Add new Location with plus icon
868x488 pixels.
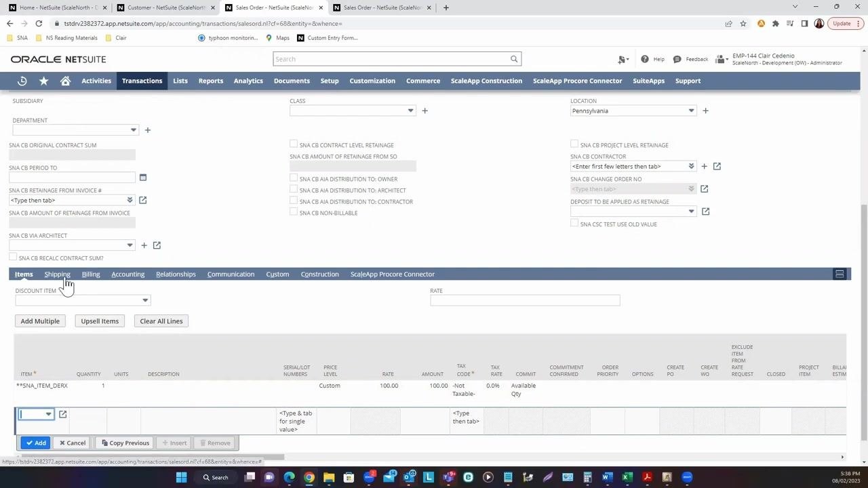[x=705, y=110]
